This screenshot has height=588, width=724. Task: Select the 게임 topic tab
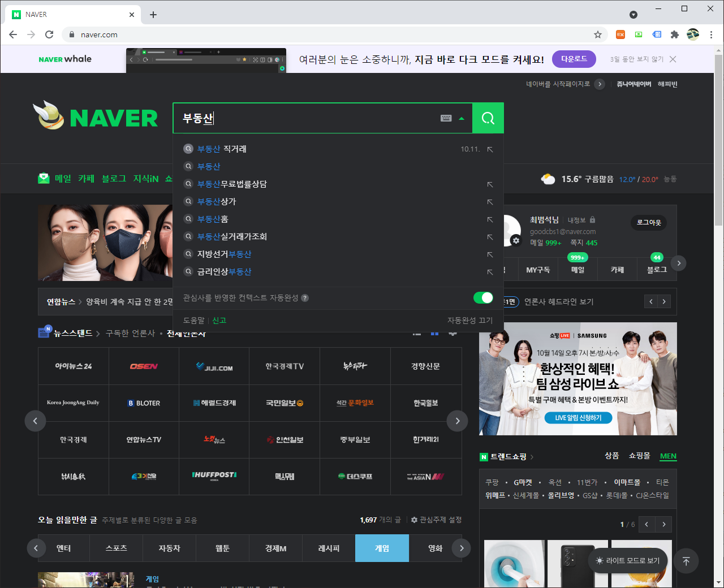[x=382, y=548]
